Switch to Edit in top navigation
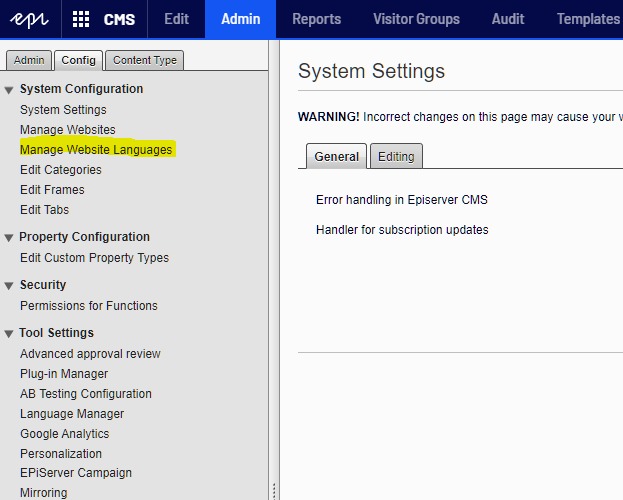This screenshot has height=500, width=623. (176, 19)
